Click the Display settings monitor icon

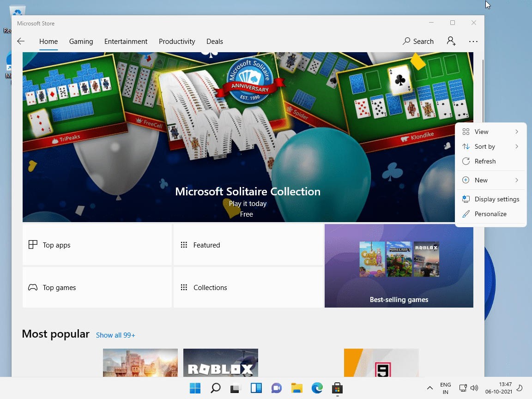pos(466,199)
